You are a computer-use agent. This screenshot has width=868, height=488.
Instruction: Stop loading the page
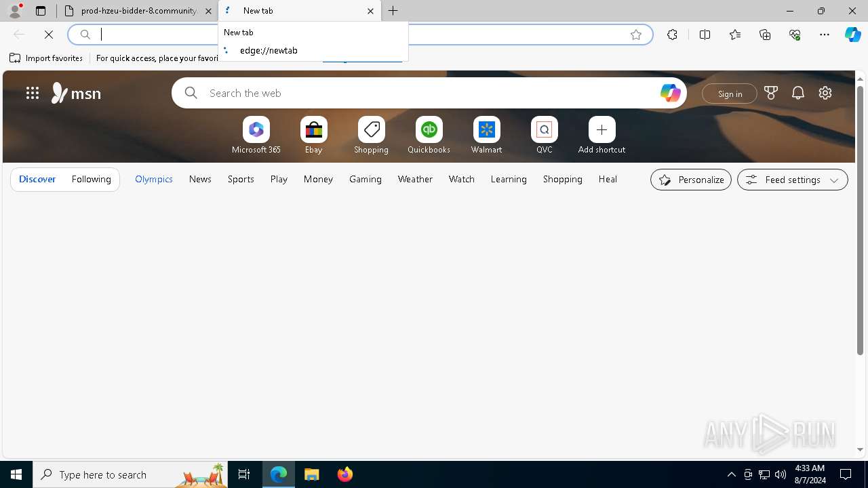pyautogui.click(x=49, y=35)
